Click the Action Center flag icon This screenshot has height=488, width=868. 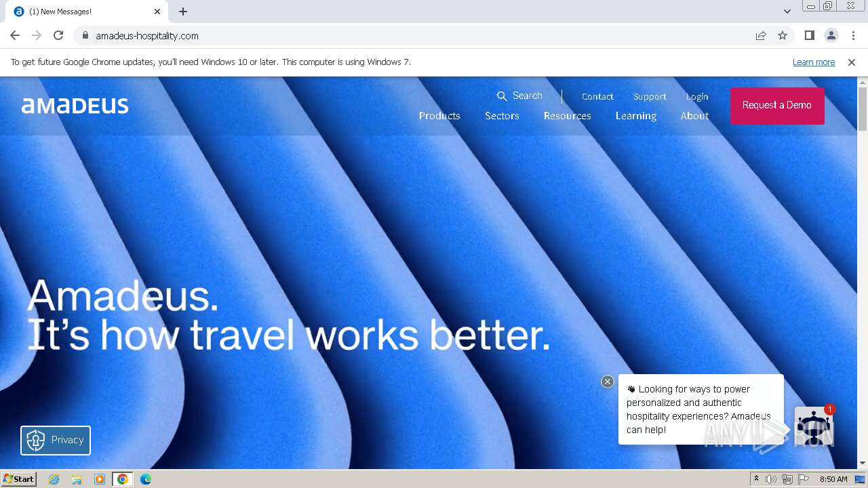tap(804, 479)
